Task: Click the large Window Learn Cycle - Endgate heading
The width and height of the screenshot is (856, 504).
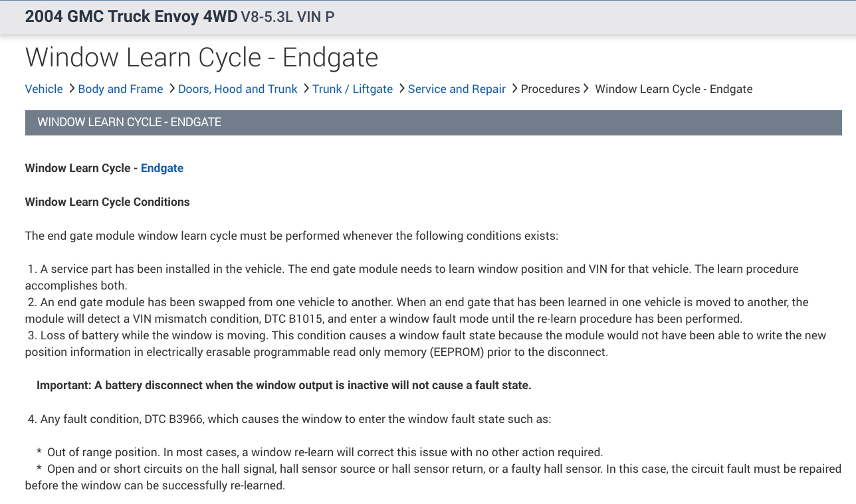Action: click(x=201, y=57)
